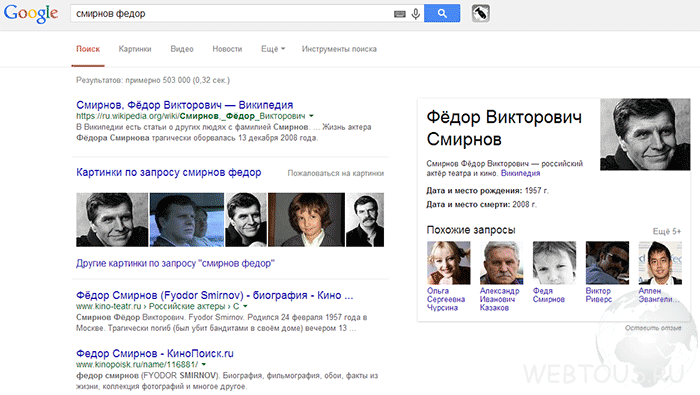The image size is (700, 395).
Task: Click the Ещё 5+ related searches link
Action: [x=667, y=231]
